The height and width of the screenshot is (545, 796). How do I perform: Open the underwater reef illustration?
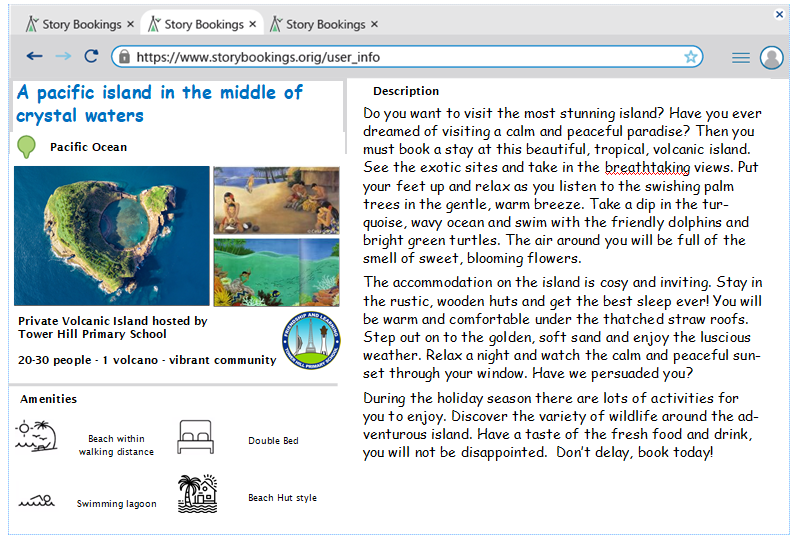click(x=276, y=272)
